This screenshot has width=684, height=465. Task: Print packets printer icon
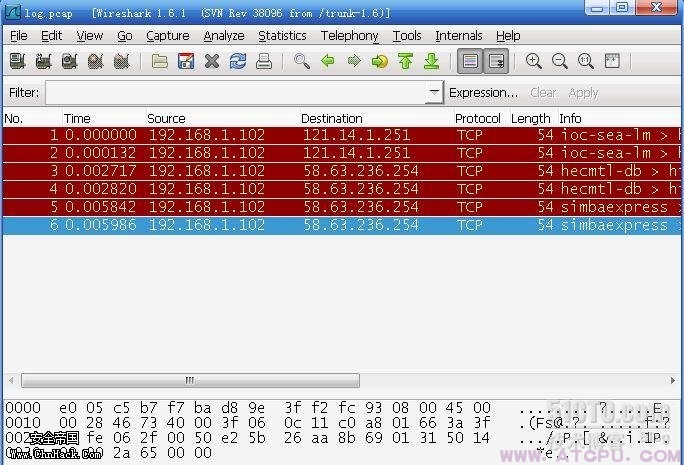264,61
